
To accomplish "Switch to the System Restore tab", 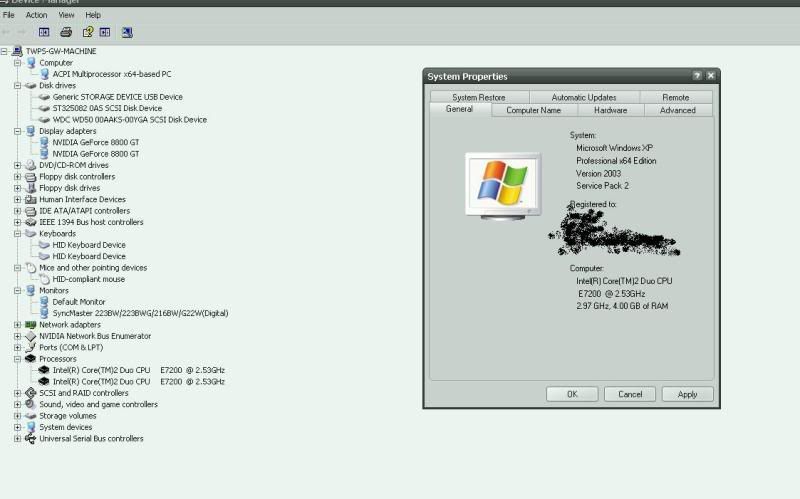I will [x=479, y=97].
